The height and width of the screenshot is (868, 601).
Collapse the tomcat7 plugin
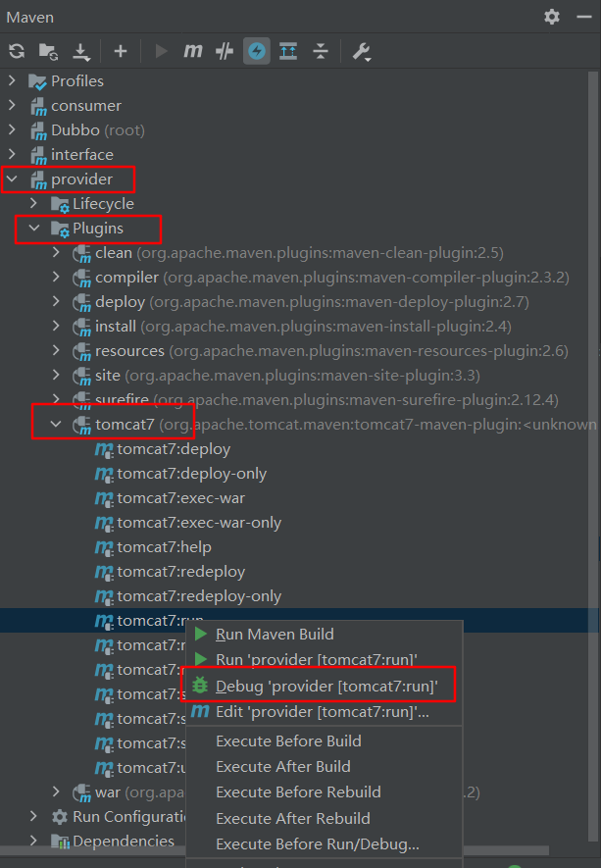point(56,424)
